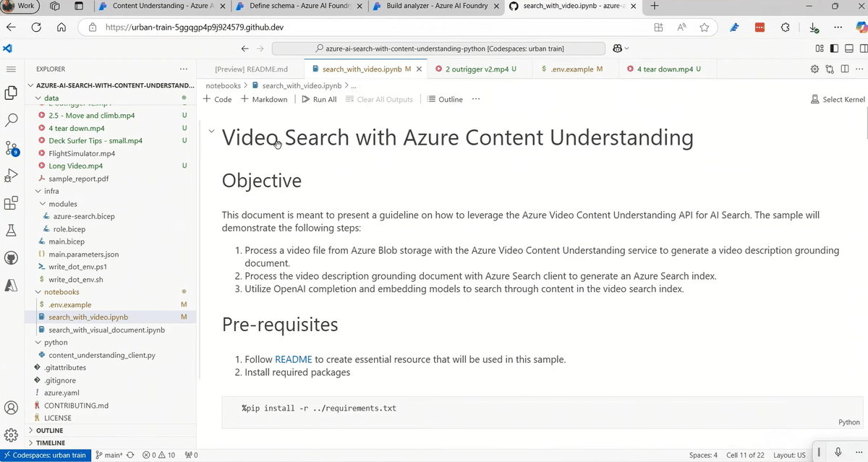Toggle the bottom panel visibility
The width and height of the screenshot is (868, 462).
coord(848,48)
